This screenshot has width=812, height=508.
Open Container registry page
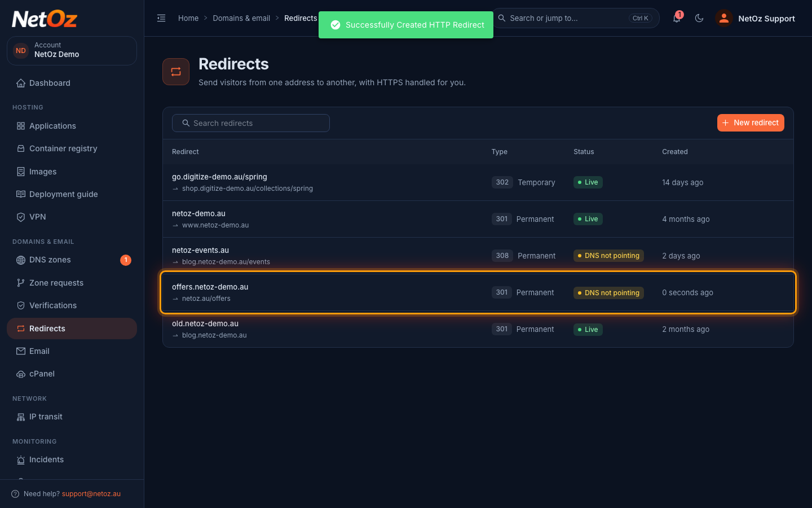(x=72, y=148)
